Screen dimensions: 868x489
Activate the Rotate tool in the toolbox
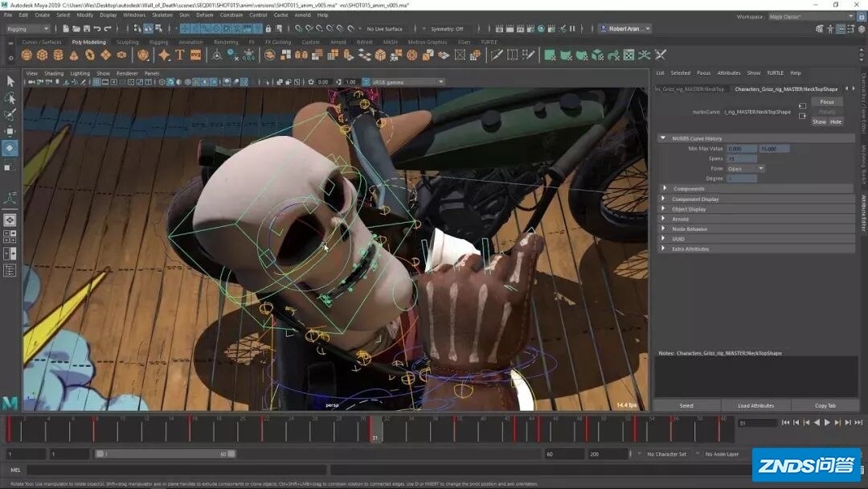pos(10,148)
